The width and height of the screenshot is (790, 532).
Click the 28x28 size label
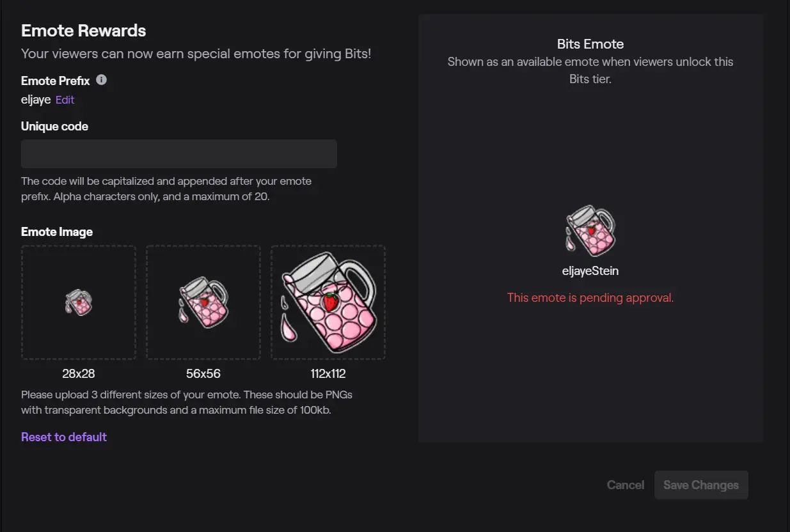79,374
